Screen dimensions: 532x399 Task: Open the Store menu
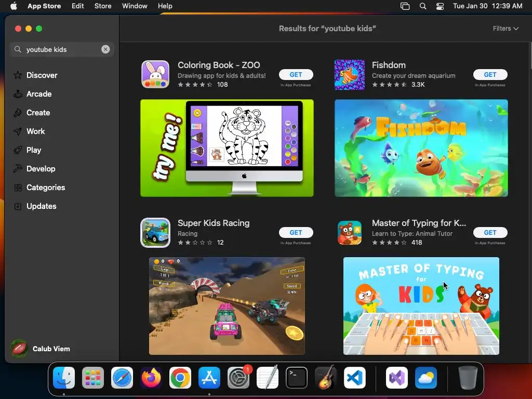click(x=103, y=6)
